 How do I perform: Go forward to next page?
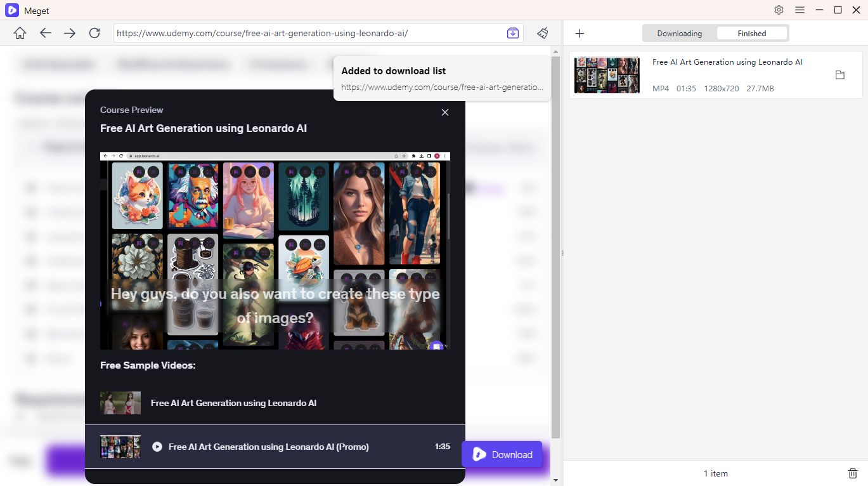[x=70, y=34]
